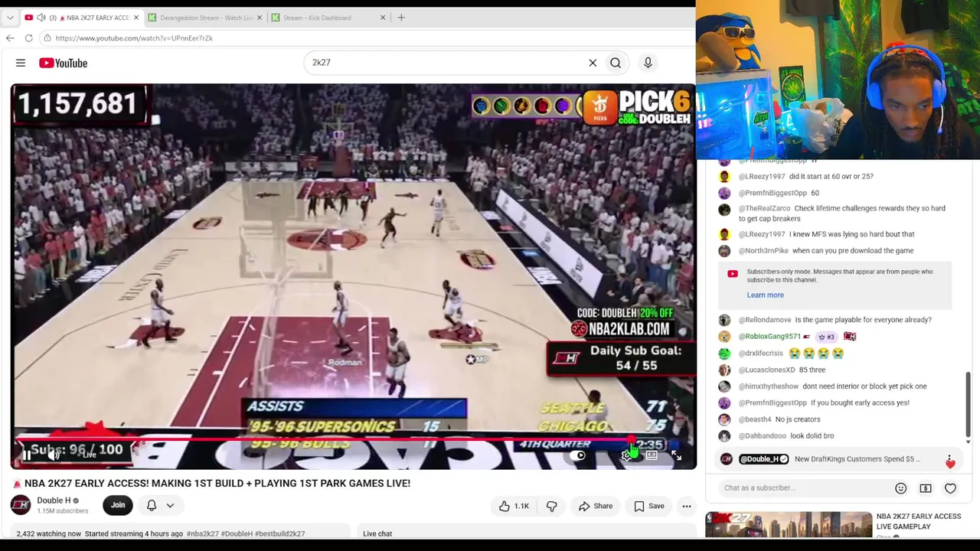The height and width of the screenshot is (551, 980).
Task: Like the video with thumbs up
Action: [x=514, y=506]
